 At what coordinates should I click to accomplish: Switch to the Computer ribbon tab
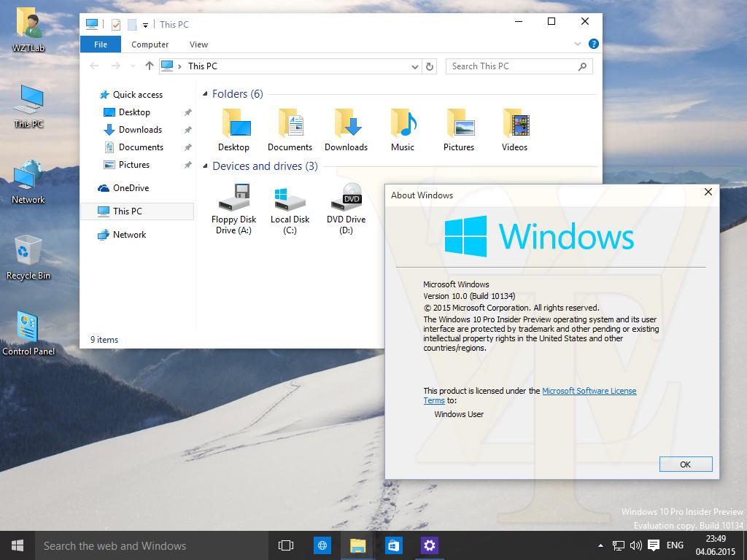coord(150,44)
